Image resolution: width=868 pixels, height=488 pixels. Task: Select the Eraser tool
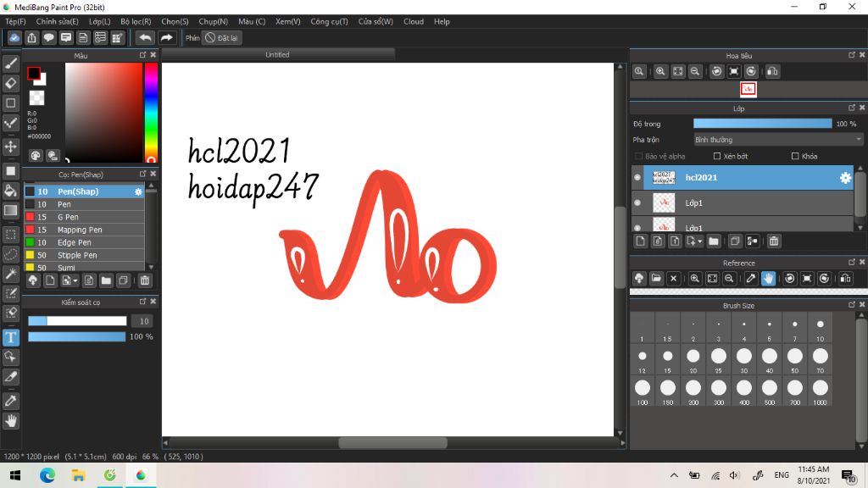pyautogui.click(x=10, y=84)
